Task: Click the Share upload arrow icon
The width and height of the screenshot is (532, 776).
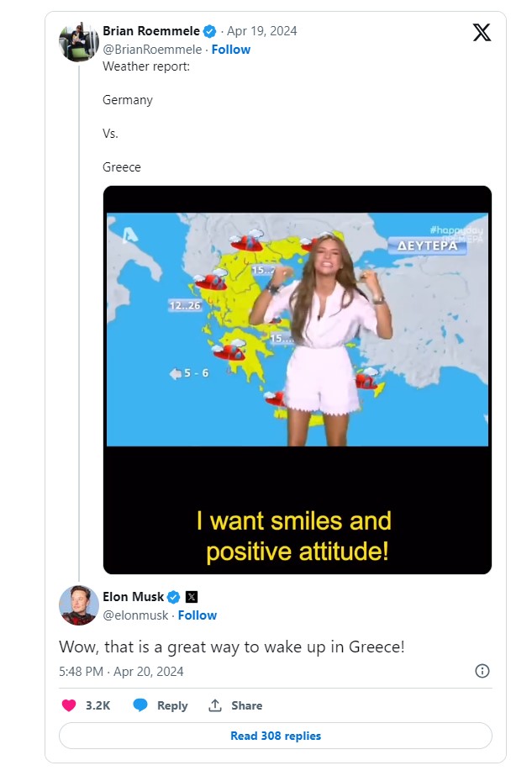Action: pos(215,705)
